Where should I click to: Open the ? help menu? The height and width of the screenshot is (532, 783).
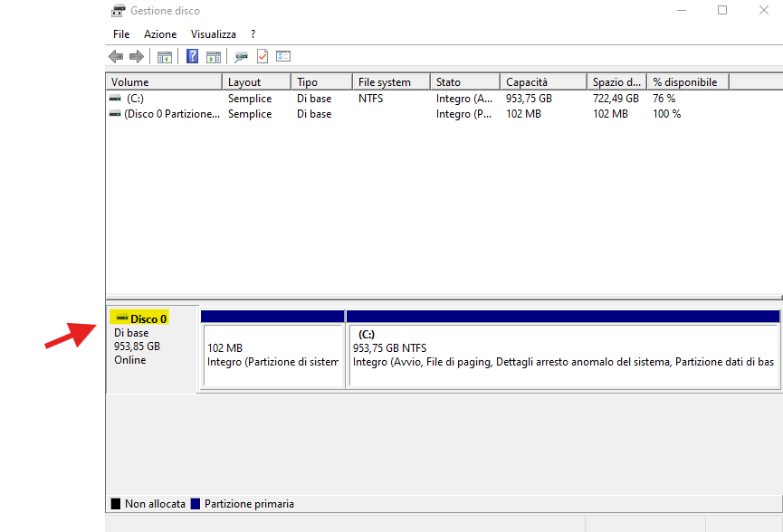click(x=253, y=34)
